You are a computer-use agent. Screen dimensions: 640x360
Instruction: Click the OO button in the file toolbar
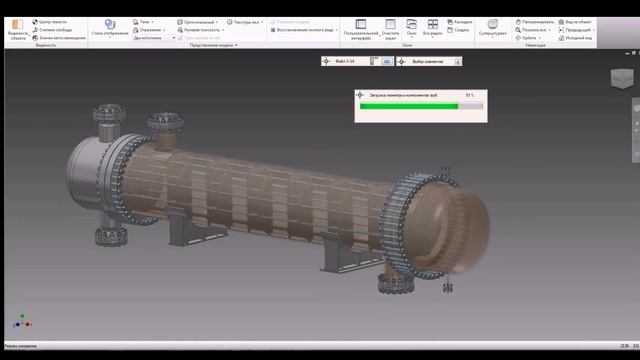pyautogui.click(x=387, y=62)
